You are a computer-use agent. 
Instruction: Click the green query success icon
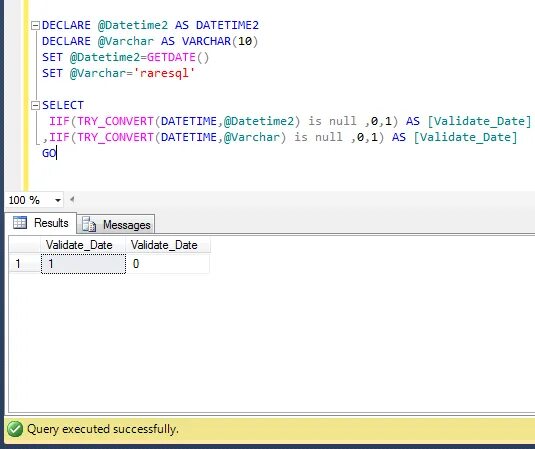tap(15, 429)
